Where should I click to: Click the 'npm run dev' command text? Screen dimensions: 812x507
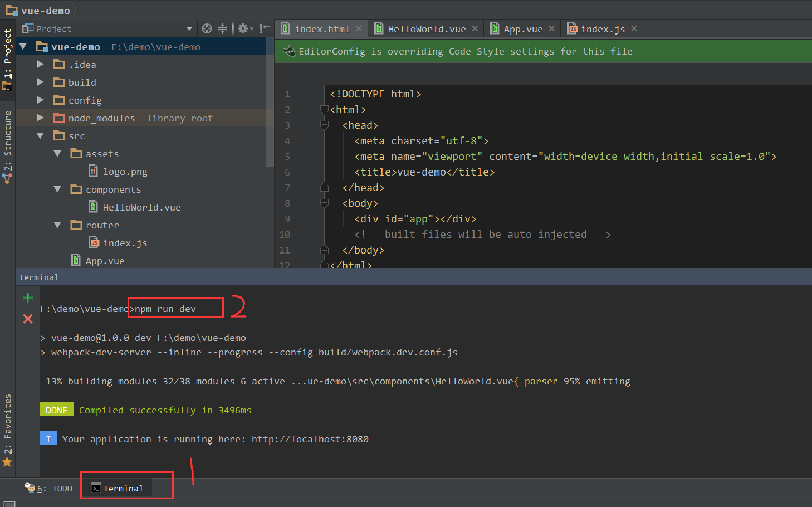tap(165, 309)
